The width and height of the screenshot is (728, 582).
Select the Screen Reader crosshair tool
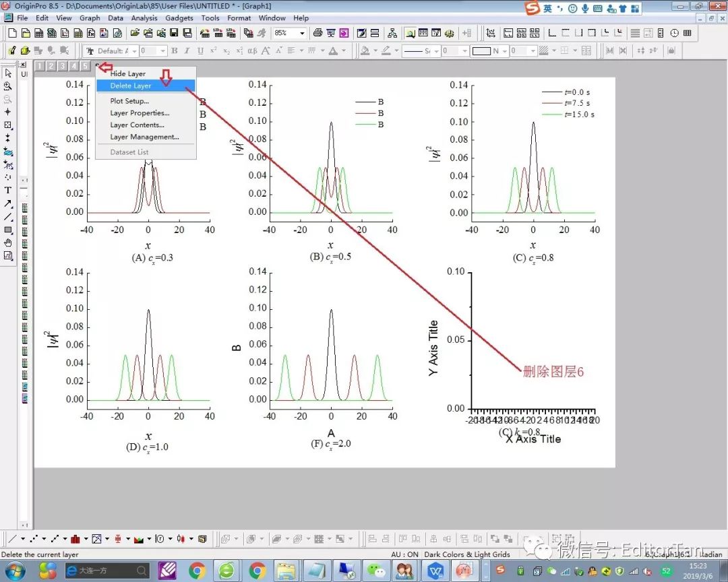pos(8,112)
